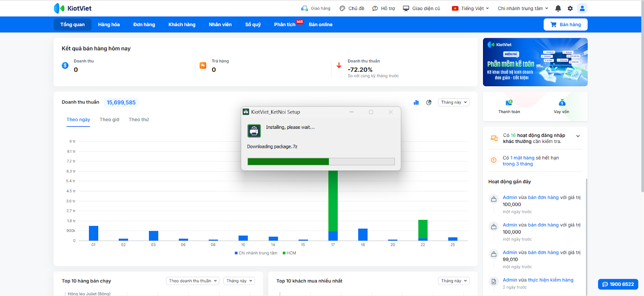644x296 pixels.
Task: Toggle HCM legend series in chart
Action: coord(289,253)
